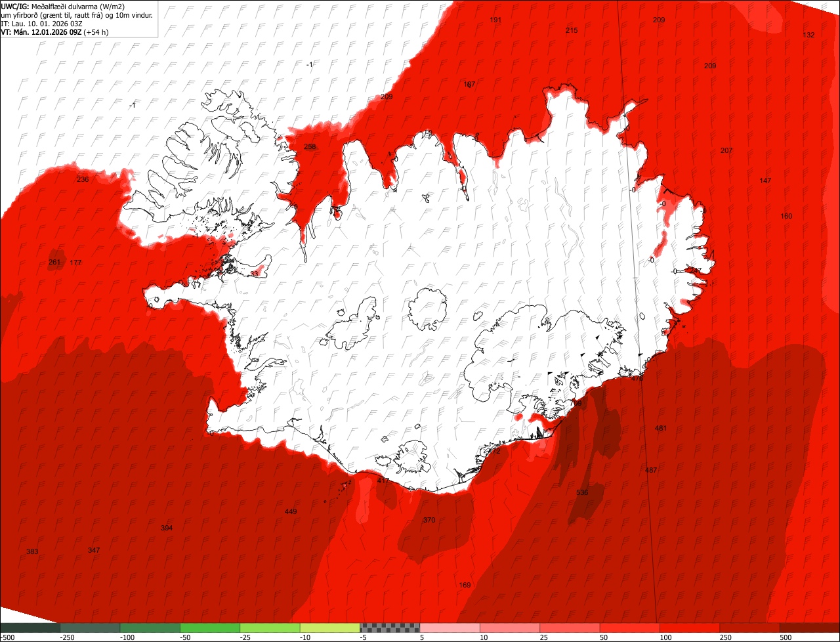Pick the legend swatch between -250 and -100
This screenshot has width=840, height=642.
[90, 628]
